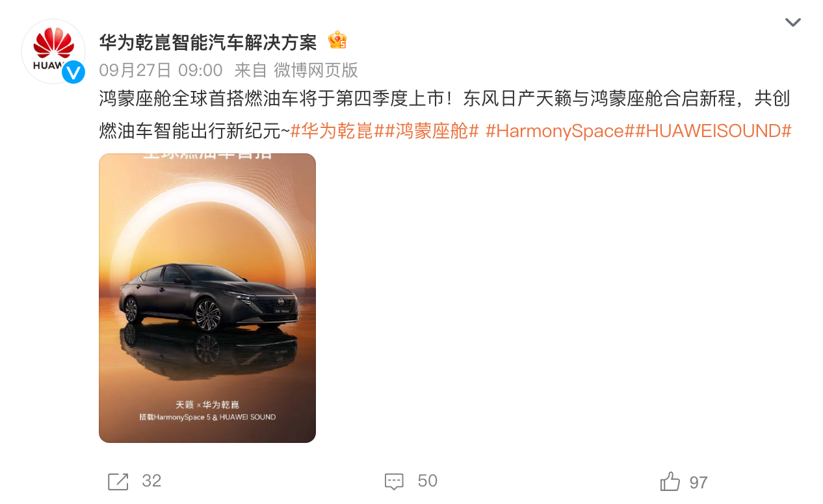The height and width of the screenshot is (504, 823).
Task: View the car poster image thumbnail
Action: [207, 298]
